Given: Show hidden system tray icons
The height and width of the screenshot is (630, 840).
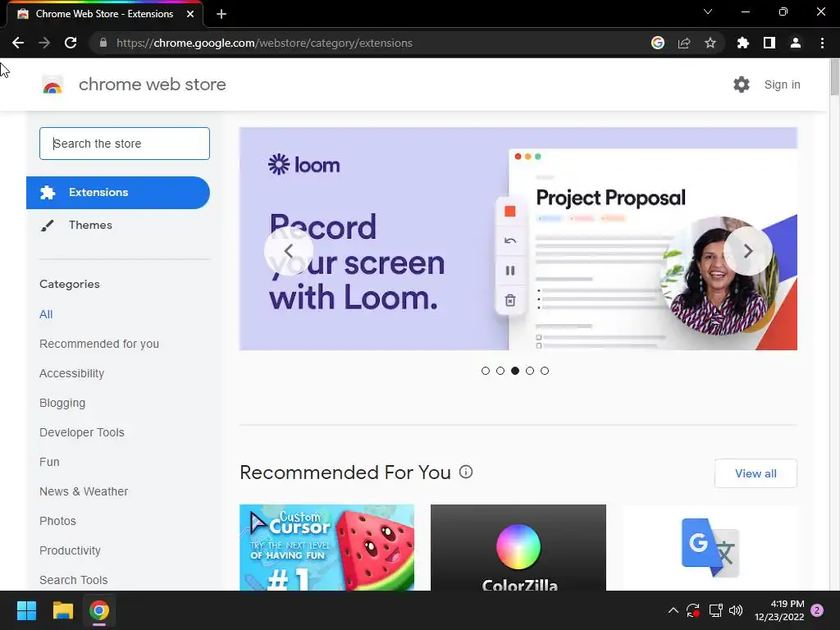Looking at the screenshot, I should [673, 610].
